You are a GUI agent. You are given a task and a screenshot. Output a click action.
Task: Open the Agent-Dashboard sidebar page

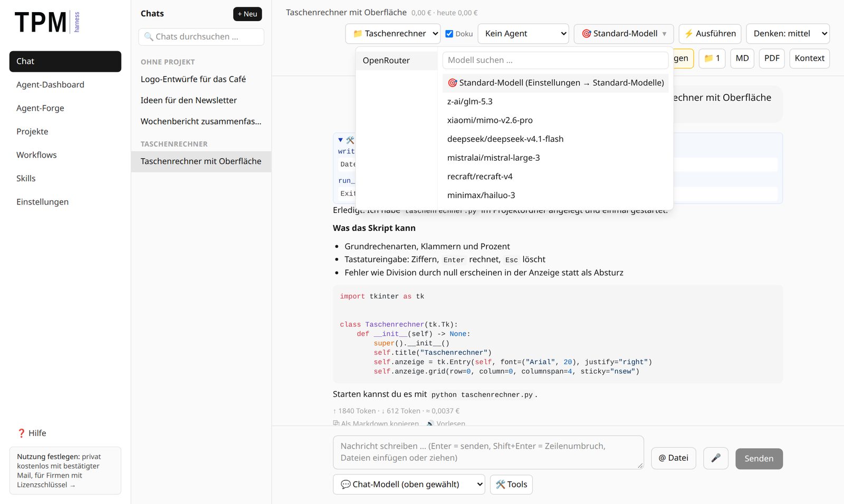(65, 85)
